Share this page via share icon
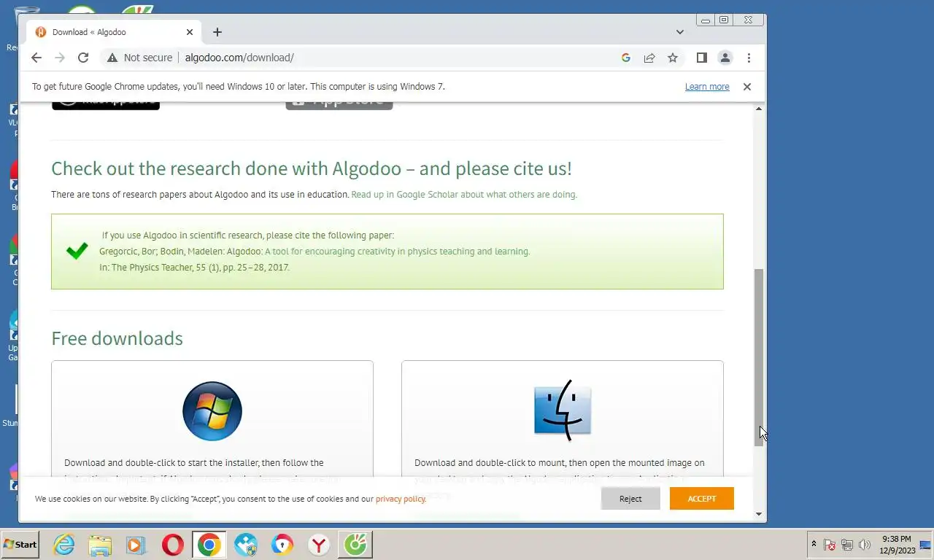The height and width of the screenshot is (560, 934). 649,58
